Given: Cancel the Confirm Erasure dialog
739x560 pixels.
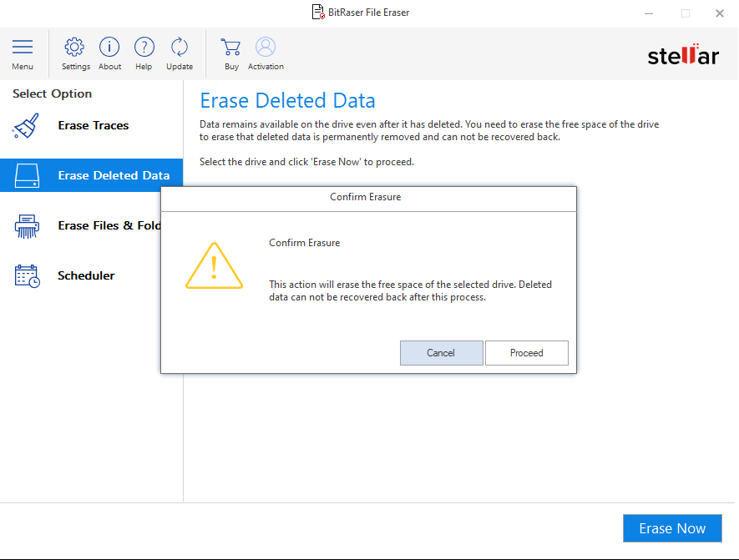Looking at the screenshot, I should [x=441, y=353].
